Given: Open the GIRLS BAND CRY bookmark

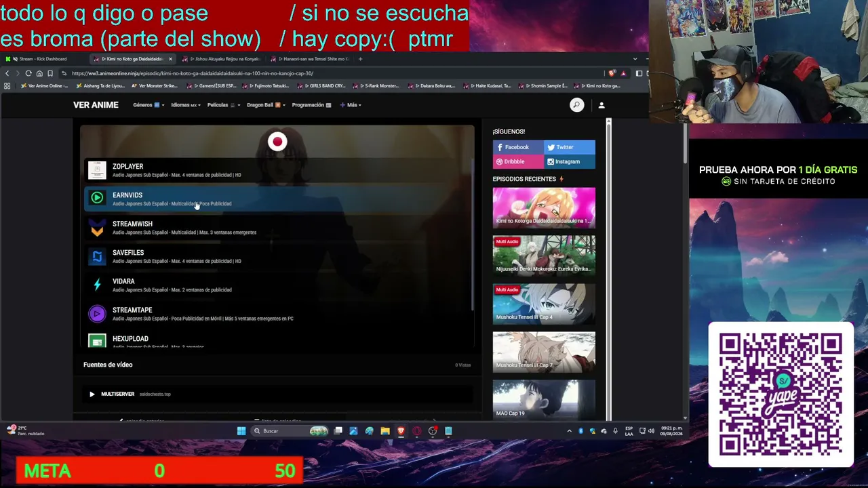Looking at the screenshot, I should click(x=323, y=86).
